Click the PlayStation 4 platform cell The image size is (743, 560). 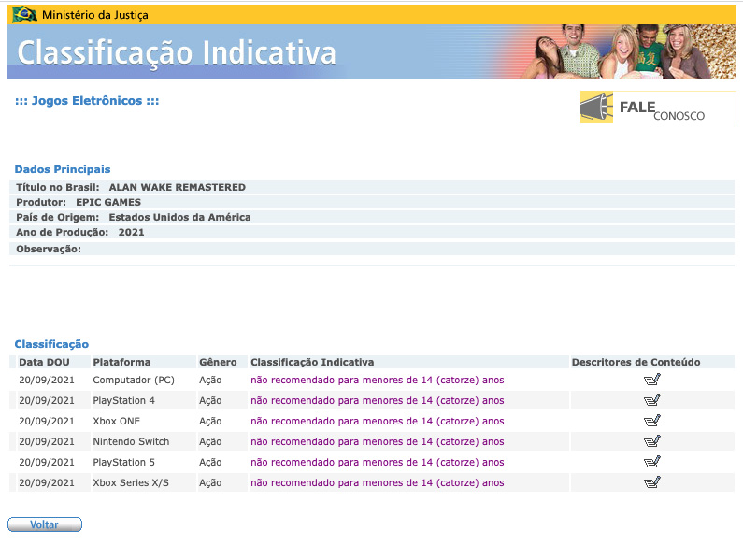[x=123, y=400]
